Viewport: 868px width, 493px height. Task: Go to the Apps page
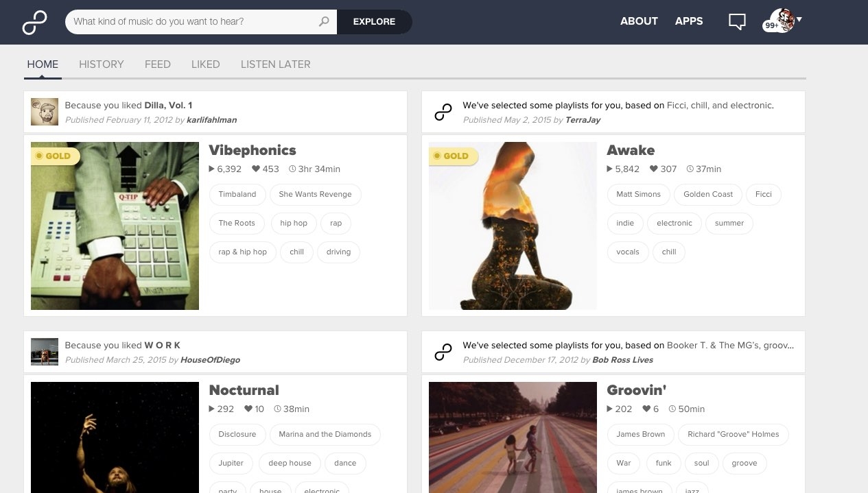point(689,21)
